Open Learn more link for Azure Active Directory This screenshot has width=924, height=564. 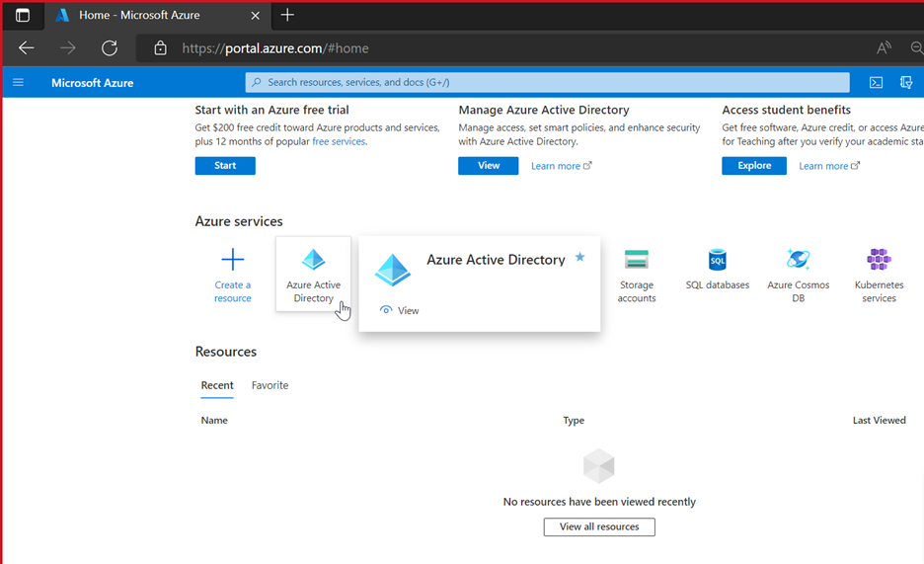coord(561,166)
